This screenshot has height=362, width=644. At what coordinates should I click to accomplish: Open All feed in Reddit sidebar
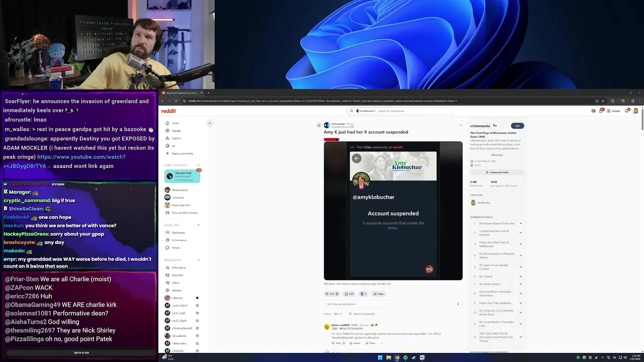pos(174,146)
